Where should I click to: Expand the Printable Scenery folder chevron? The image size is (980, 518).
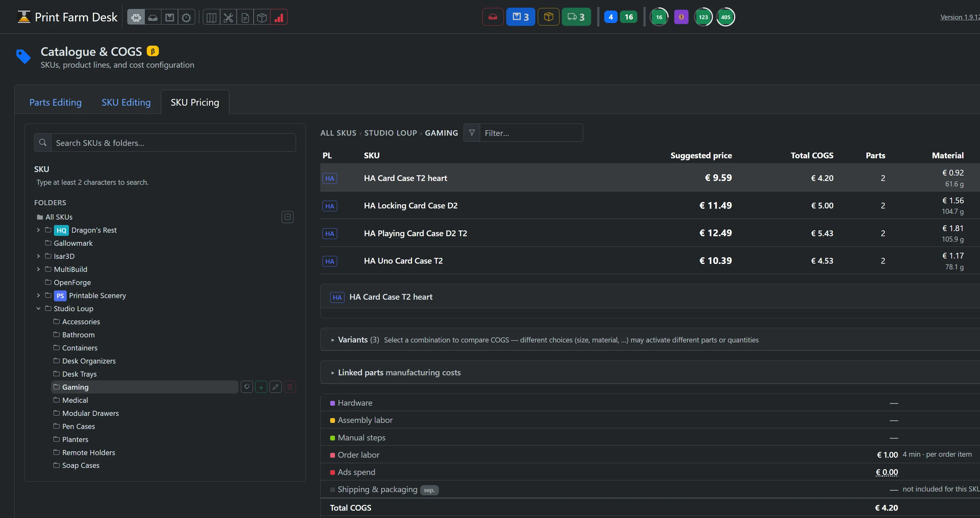click(38, 295)
